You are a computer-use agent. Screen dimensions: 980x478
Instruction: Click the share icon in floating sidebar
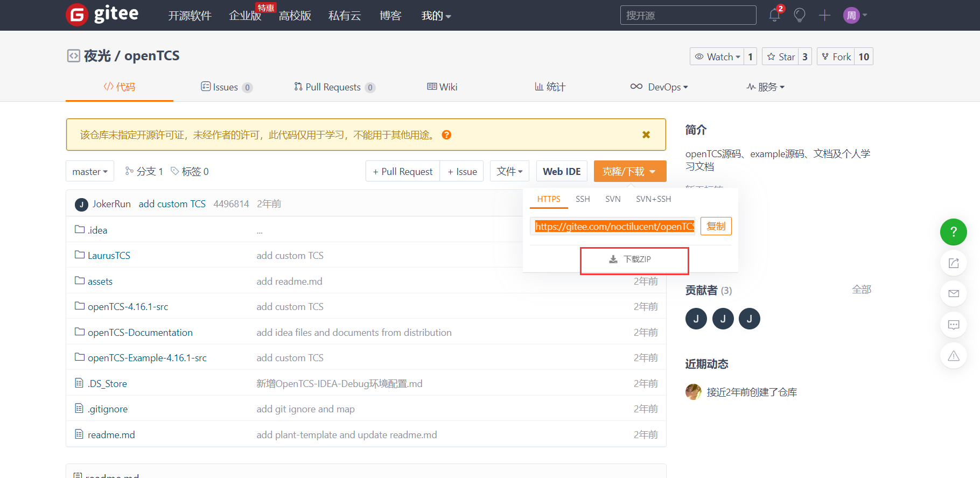(x=954, y=263)
